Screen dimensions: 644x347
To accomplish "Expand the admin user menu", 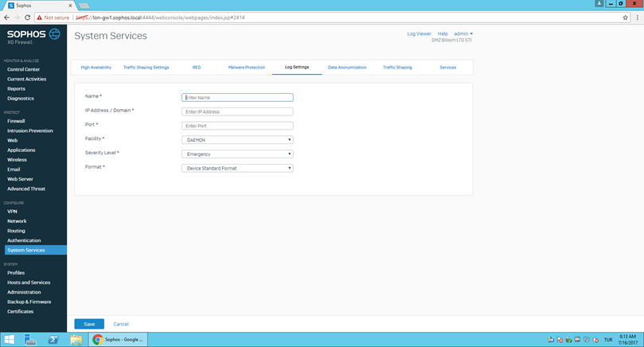I will point(463,33).
